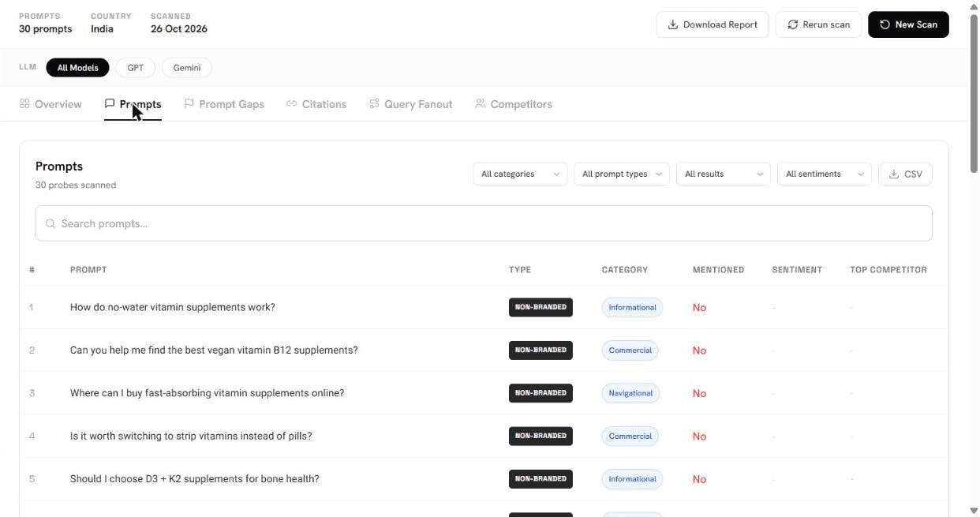Open the All prompt types dropdown

[x=622, y=174]
